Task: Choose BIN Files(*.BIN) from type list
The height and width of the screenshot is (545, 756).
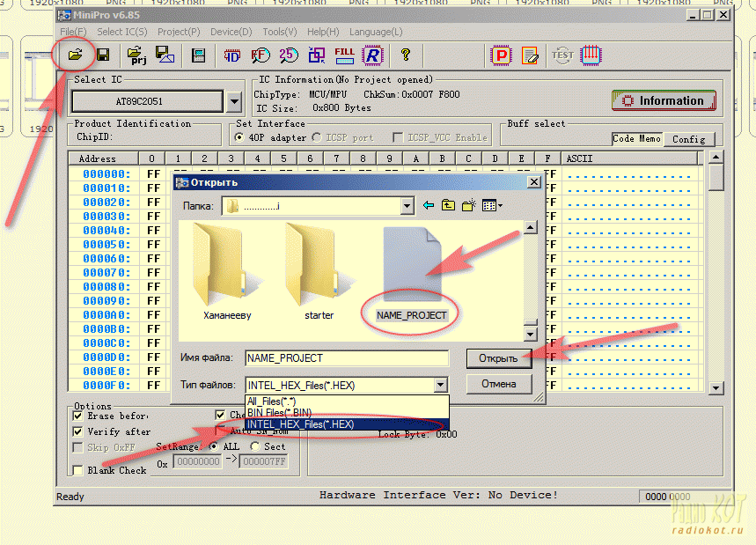Action: coord(347,413)
